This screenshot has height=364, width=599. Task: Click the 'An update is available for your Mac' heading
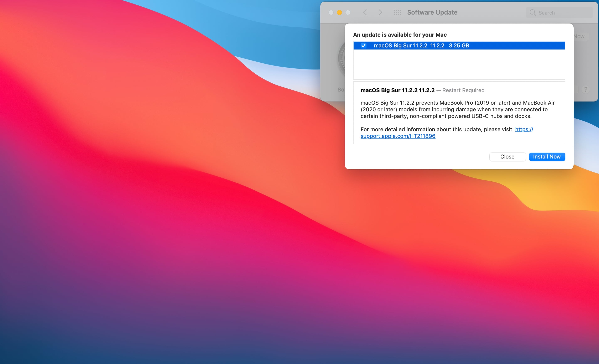tap(400, 35)
